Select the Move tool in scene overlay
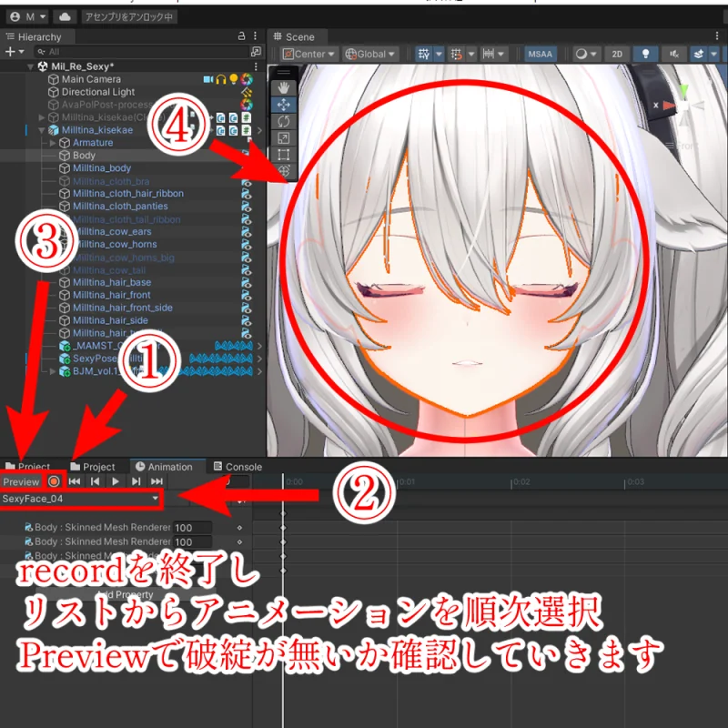This screenshot has height=728, width=728. pyautogui.click(x=283, y=105)
